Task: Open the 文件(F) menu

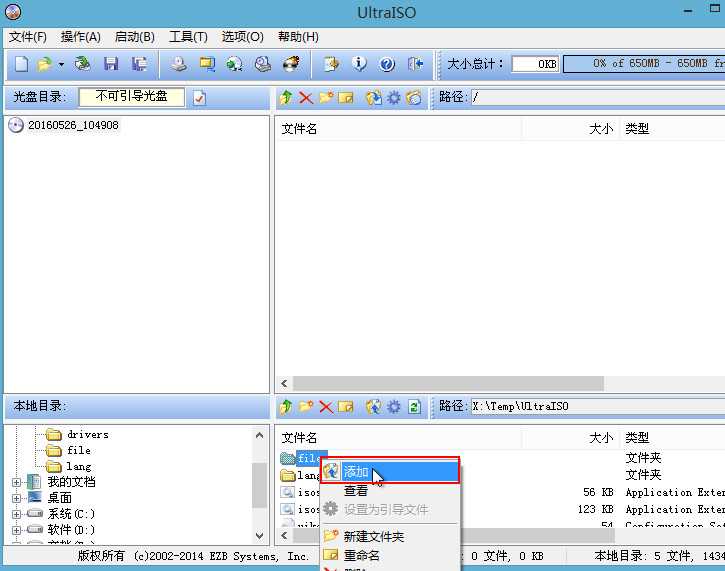Action: (x=28, y=37)
